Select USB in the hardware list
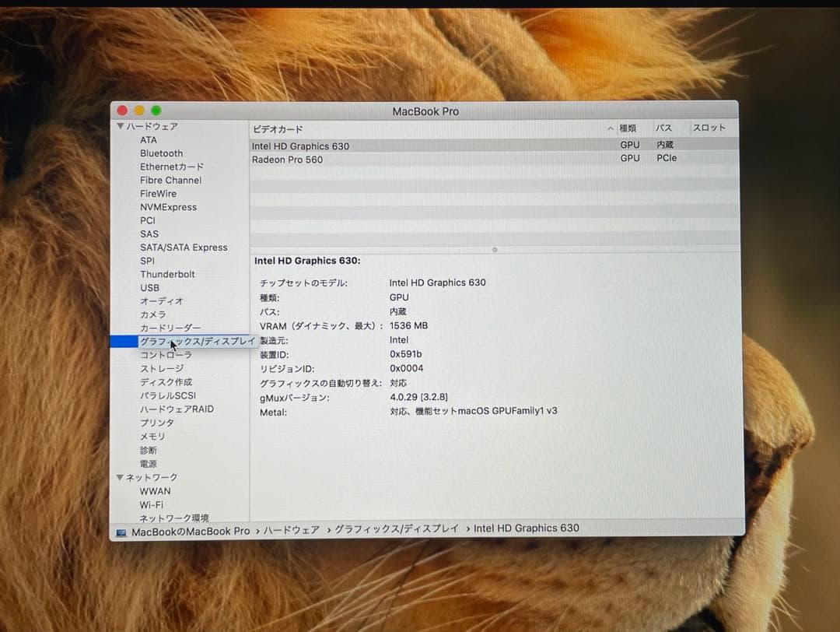The width and height of the screenshot is (840, 632). [149, 287]
